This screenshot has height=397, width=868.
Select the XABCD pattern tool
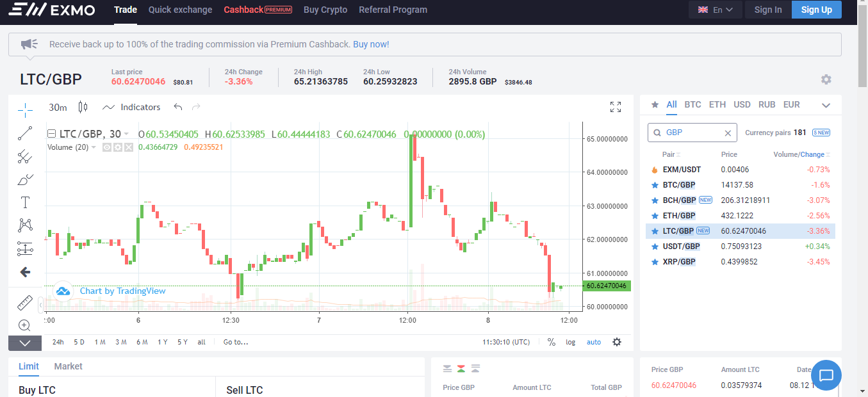coord(25,225)
